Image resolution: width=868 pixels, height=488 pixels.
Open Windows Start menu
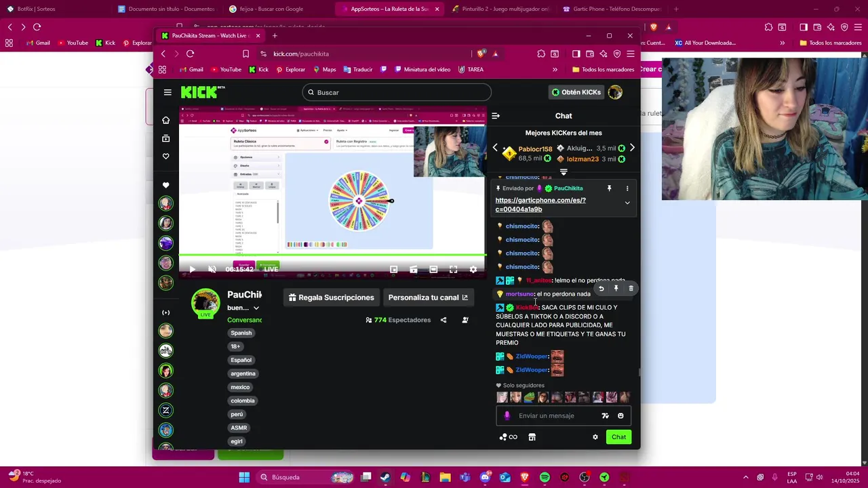click(244, 477)
